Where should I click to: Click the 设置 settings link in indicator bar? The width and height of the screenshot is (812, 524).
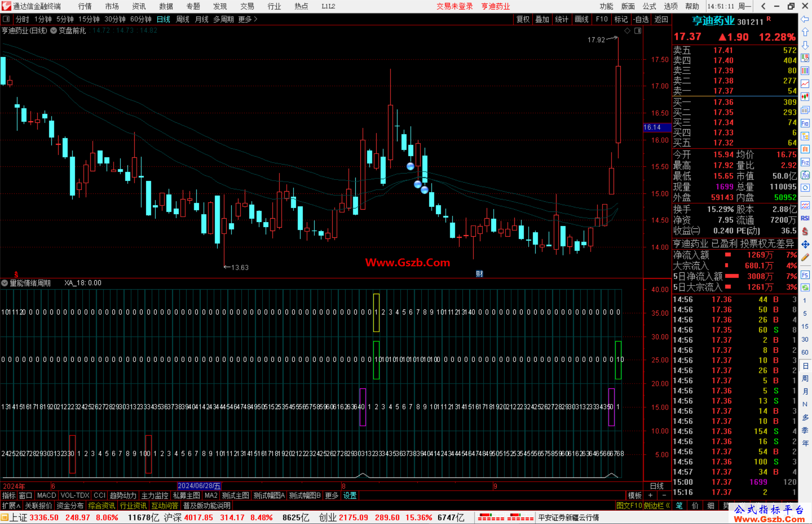coord(350,495)
